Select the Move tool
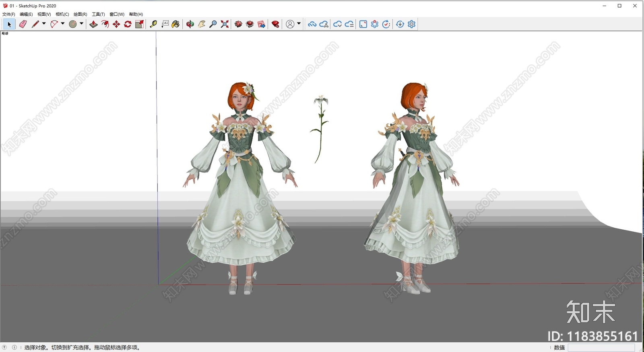This screenshot has height=352, width=644. pos(116,24)
